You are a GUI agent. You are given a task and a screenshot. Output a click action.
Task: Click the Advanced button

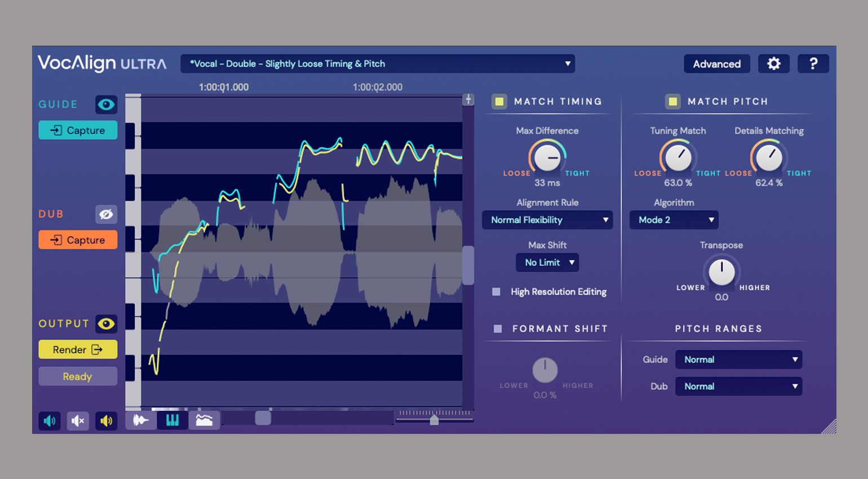point(717,64)
